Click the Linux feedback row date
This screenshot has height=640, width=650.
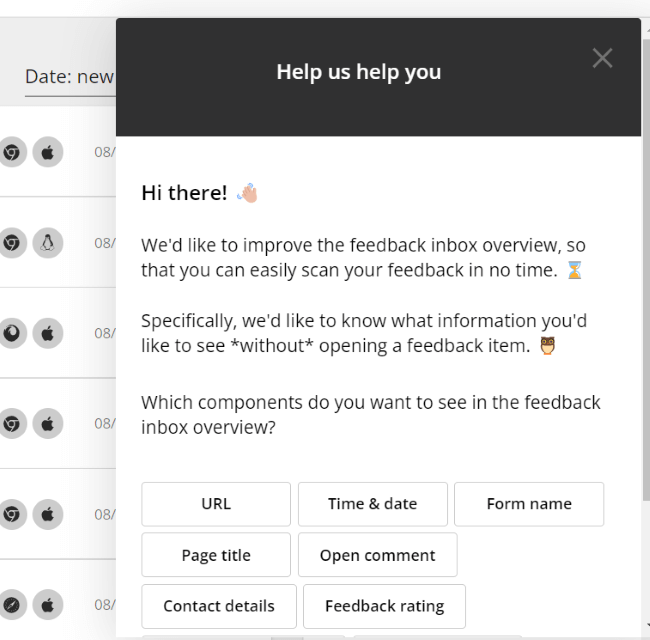[105, 242]
